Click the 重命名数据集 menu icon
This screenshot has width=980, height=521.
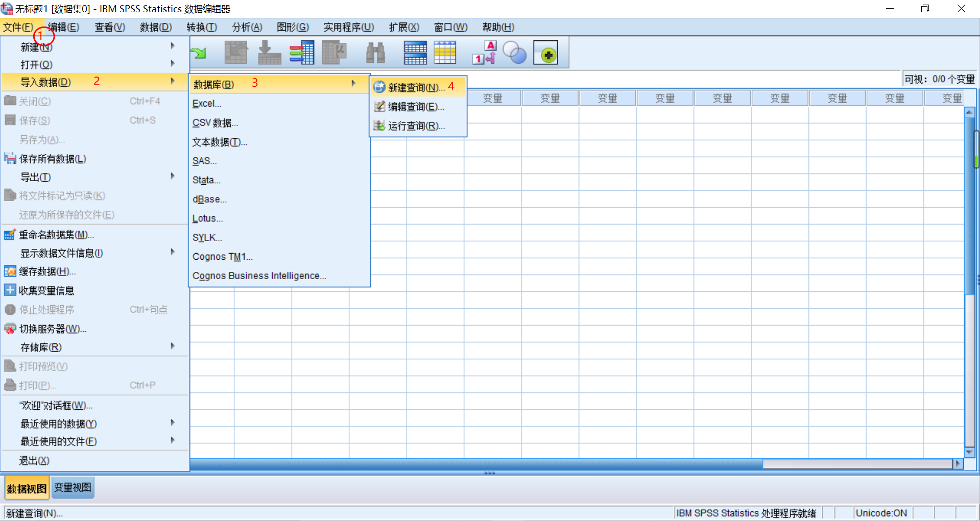pos(10,235)
